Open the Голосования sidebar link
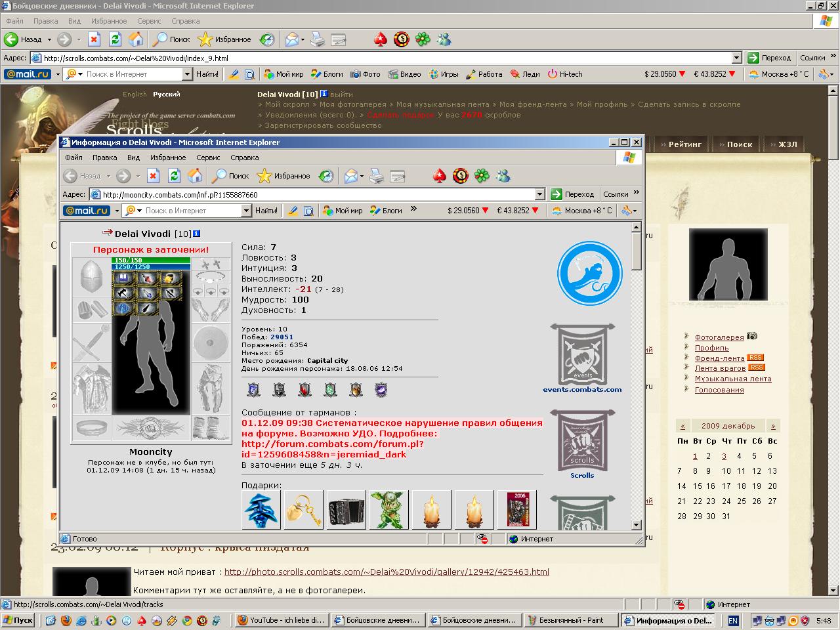Image resolution: width=840 pixels, height=630 pixels. [x=719, y=390]
